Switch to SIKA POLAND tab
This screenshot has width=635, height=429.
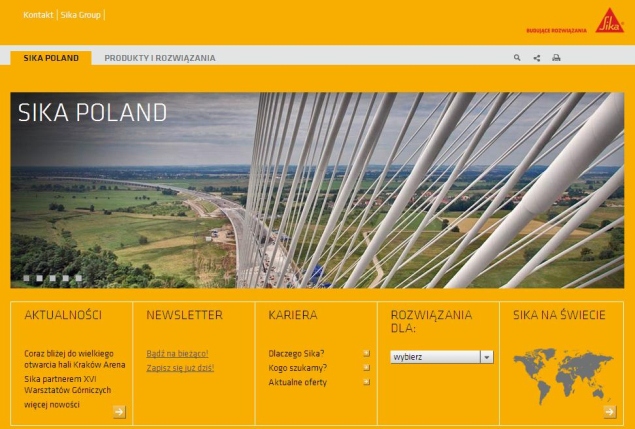coord(51,58)
